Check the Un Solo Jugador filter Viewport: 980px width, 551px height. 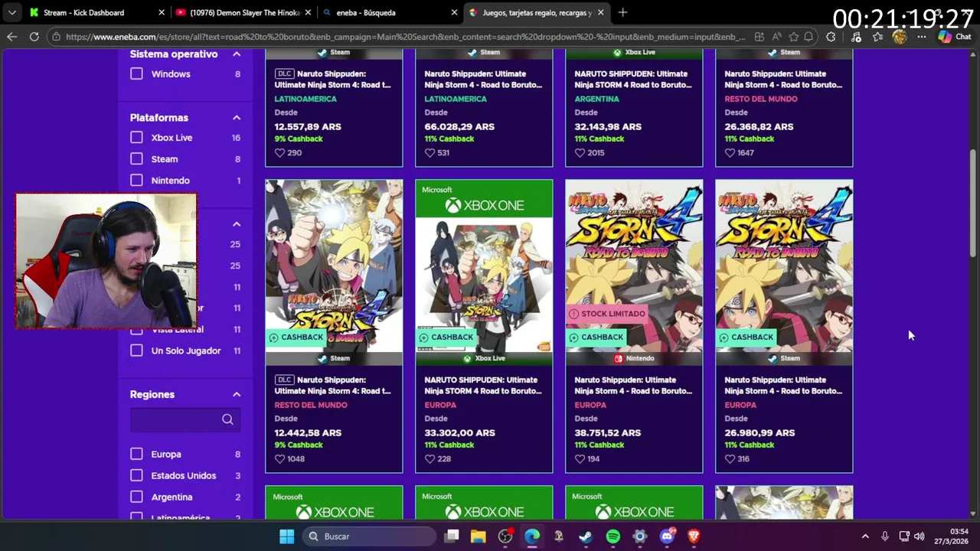click(136, 350)
